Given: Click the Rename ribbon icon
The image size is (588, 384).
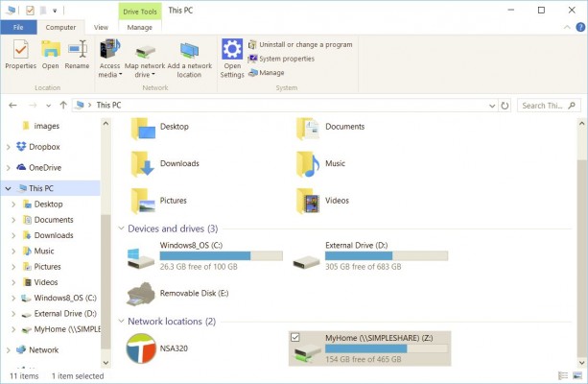Looking at the screenshot, I should (77, 52).
